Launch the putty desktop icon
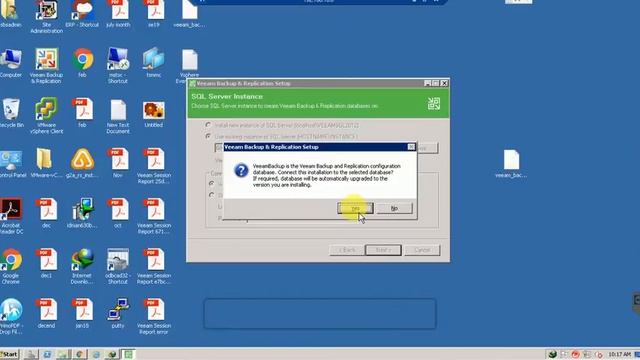640x360 pixels. (x=118, y=314)
